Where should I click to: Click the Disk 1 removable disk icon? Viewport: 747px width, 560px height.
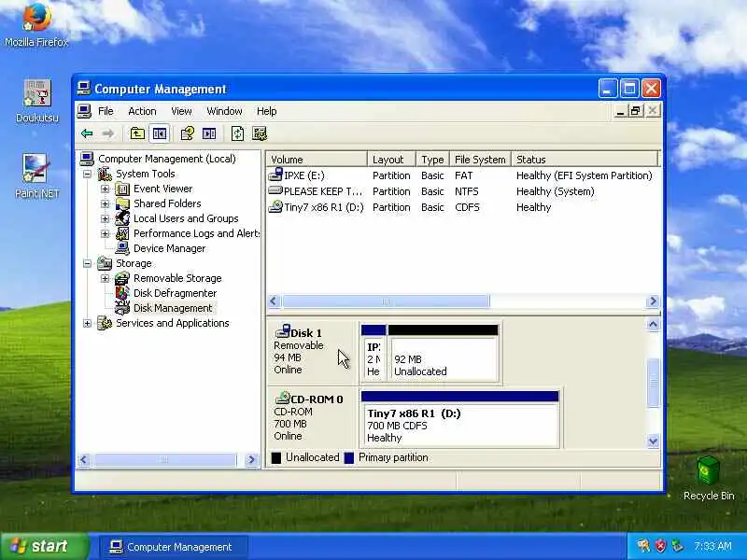283,331
